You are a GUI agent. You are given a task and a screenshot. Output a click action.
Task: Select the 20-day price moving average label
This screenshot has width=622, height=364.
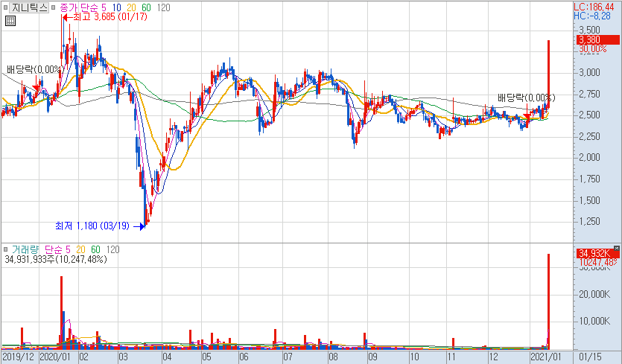coord(132,7)
